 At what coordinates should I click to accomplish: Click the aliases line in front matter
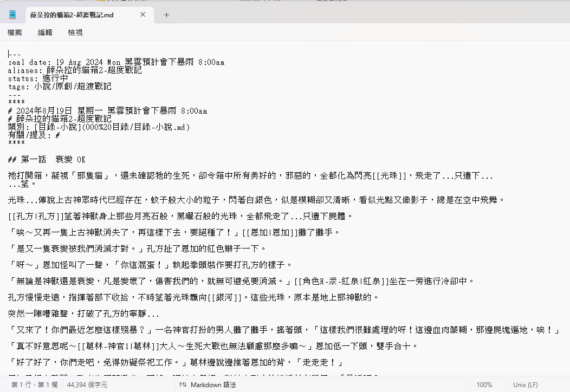click(75, 70)
